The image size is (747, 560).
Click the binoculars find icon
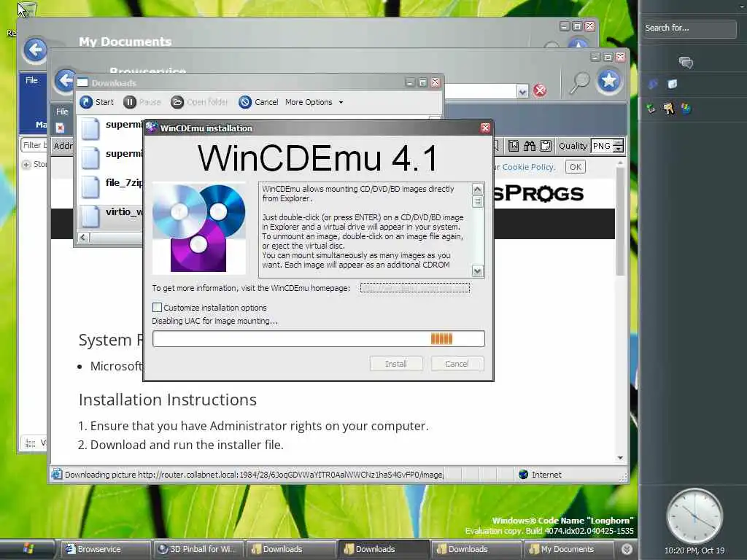click(x=530, y=146)
